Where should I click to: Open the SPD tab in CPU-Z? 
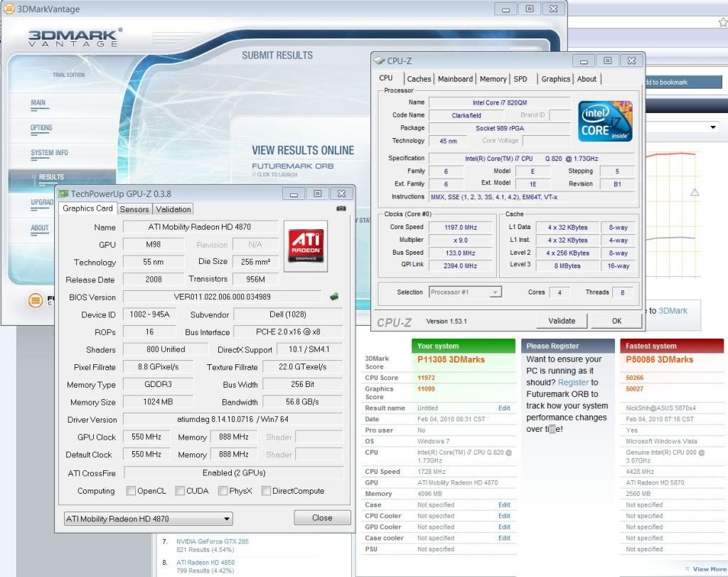coord(520,79)
